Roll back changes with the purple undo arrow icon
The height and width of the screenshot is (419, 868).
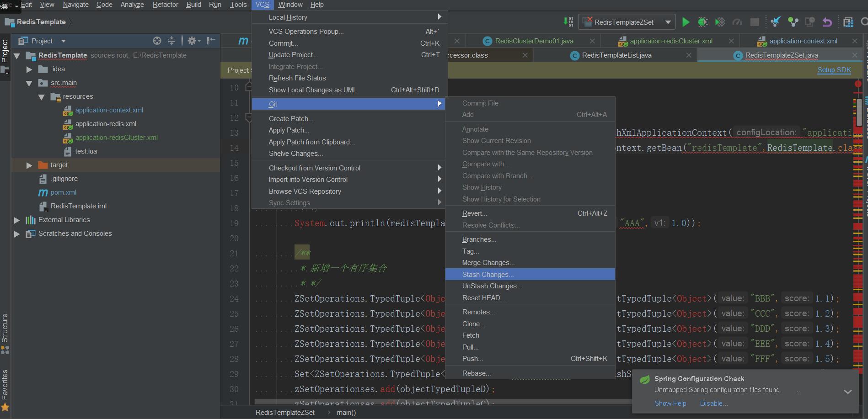827,21
